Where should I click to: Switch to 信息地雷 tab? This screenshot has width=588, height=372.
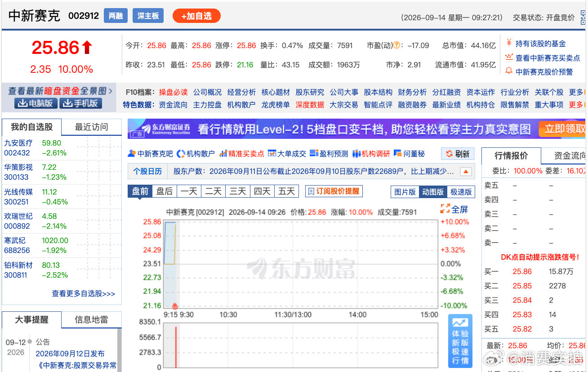click(x=91, y=320)
